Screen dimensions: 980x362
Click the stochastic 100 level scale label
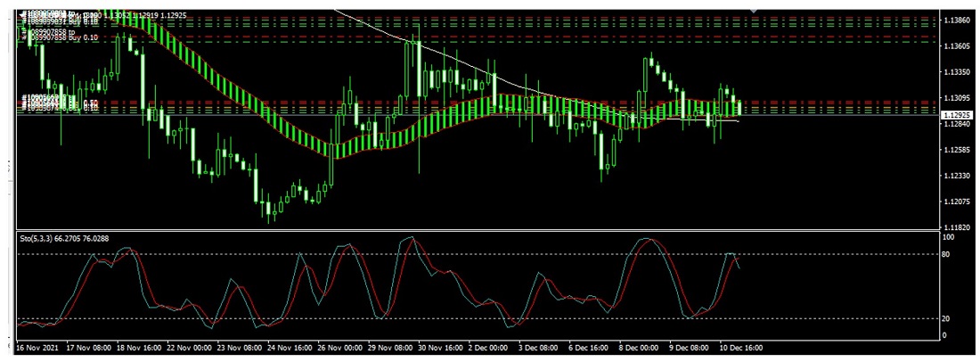point(950,237)
